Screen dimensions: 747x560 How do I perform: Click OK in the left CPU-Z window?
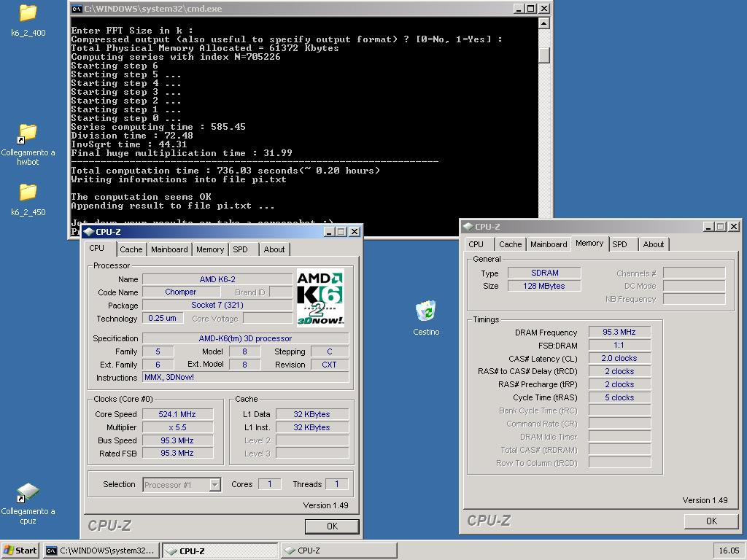tap(332, 526)
